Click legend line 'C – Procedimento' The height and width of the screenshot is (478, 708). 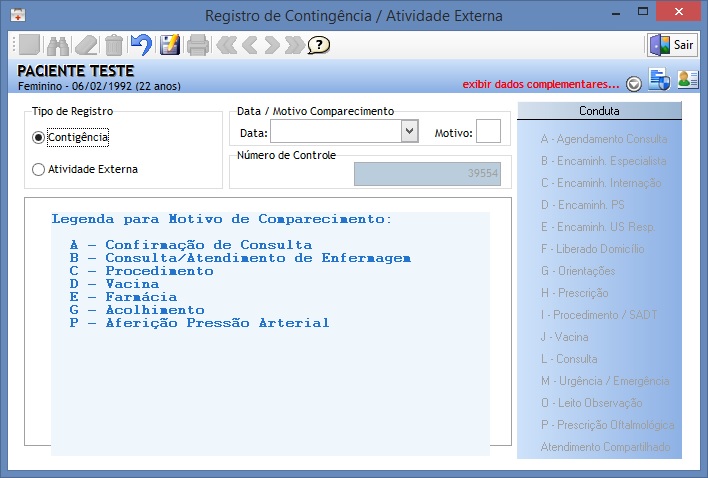(141, 271)
